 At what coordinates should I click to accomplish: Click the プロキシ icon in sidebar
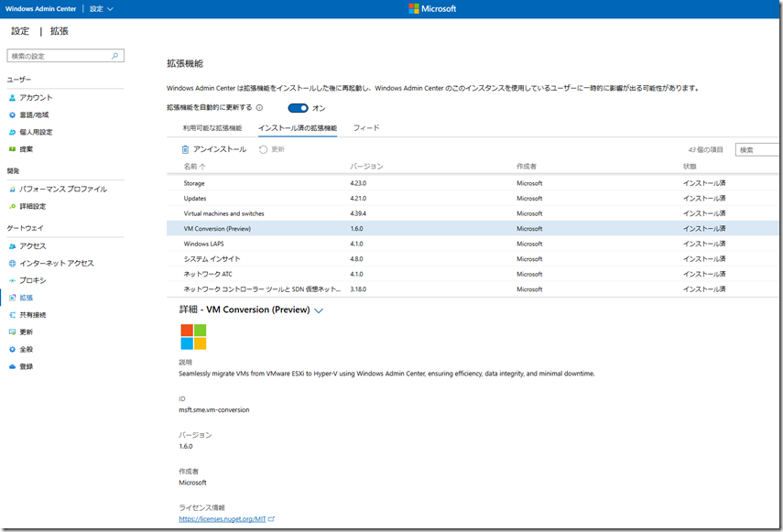click(x=13, y=281)
